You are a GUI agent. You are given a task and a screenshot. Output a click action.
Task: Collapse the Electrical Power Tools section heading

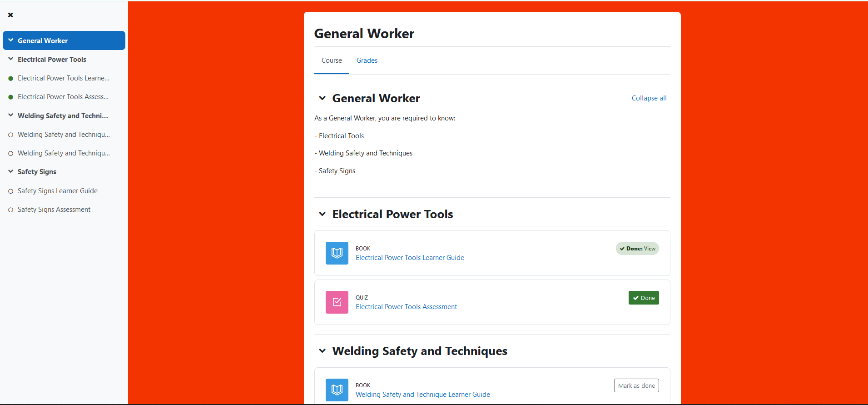pos(322,214)
